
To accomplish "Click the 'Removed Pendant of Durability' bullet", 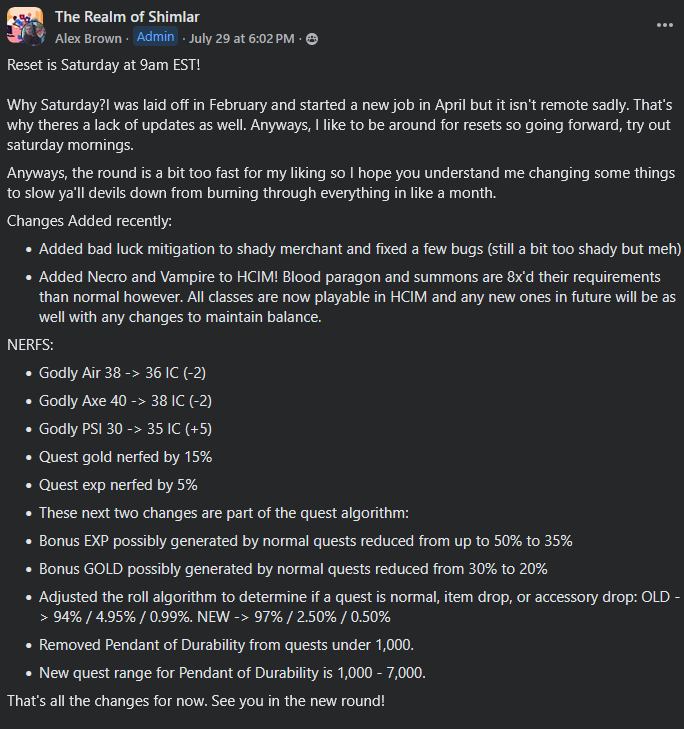I will tap(226, 645).
